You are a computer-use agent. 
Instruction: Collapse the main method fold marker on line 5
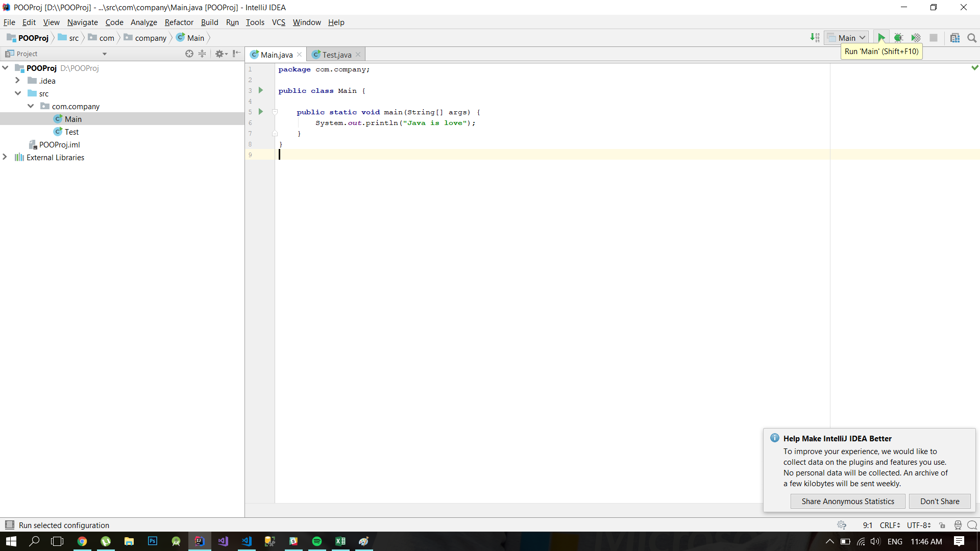pyautogui.click(x=275, y=112)
